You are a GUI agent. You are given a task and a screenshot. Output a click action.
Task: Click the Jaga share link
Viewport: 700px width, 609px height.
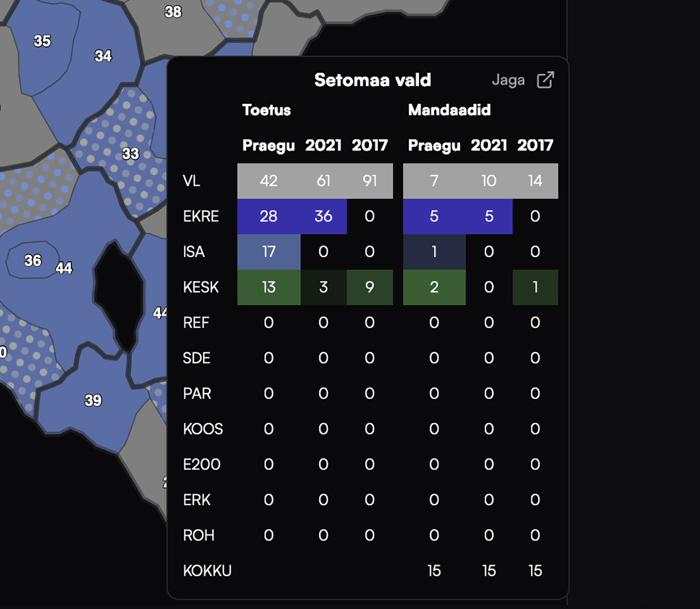pyautogui.click(x=509, y=80)
